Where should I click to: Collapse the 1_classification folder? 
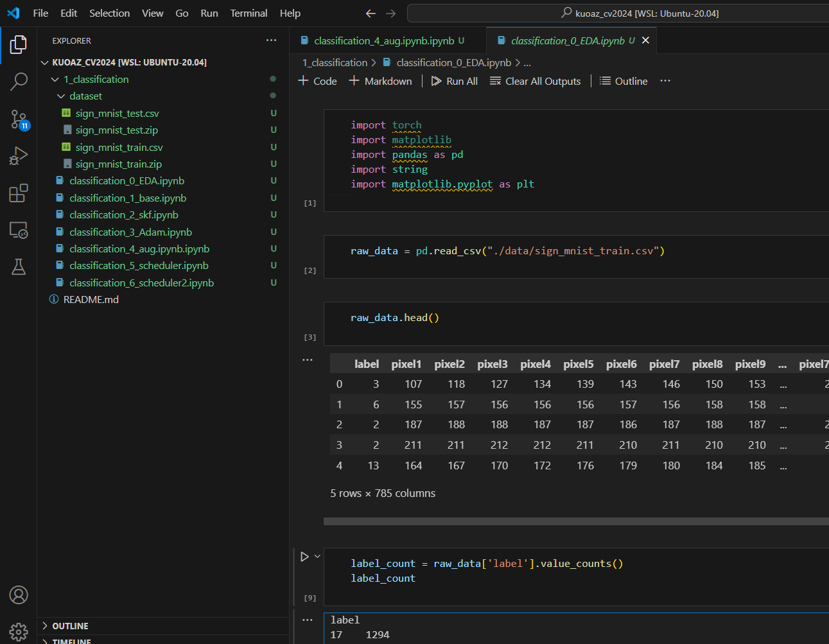pos(55,80)
